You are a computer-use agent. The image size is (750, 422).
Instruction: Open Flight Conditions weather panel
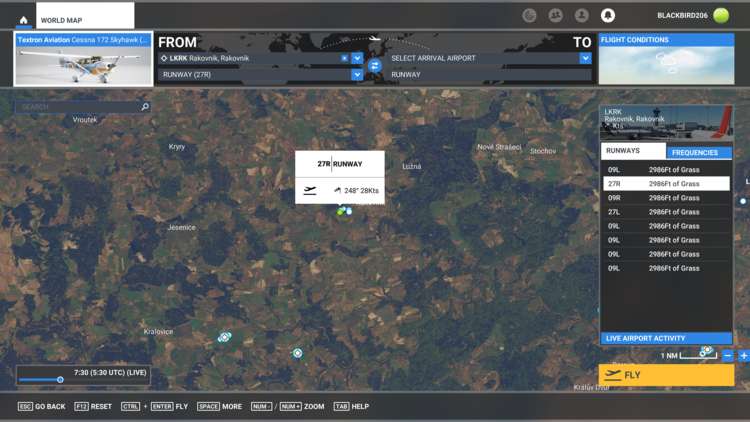[665, 59]
